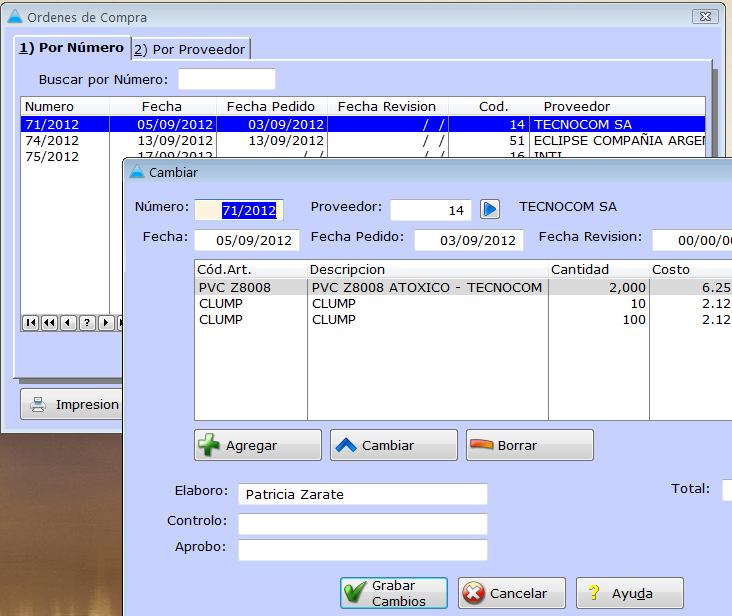Click the Fecha Revision field

[692, 240]
